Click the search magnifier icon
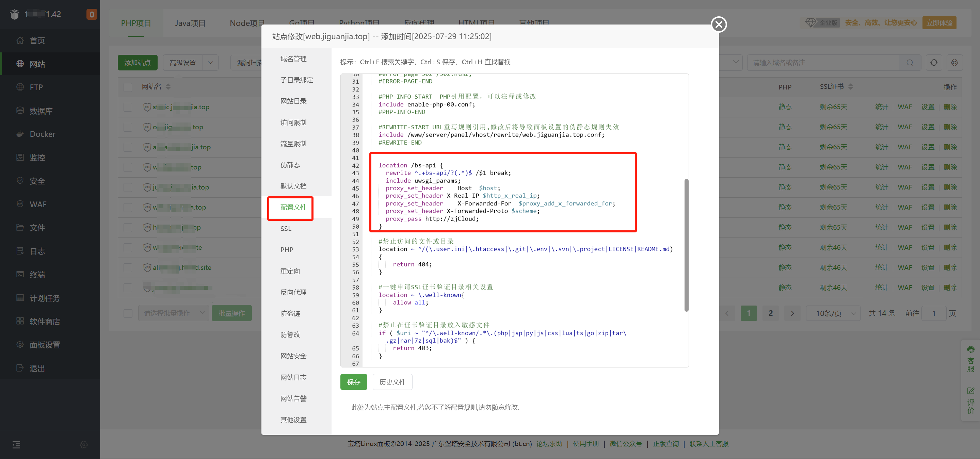This screenshot has height=459, width=980. point(910,63)
